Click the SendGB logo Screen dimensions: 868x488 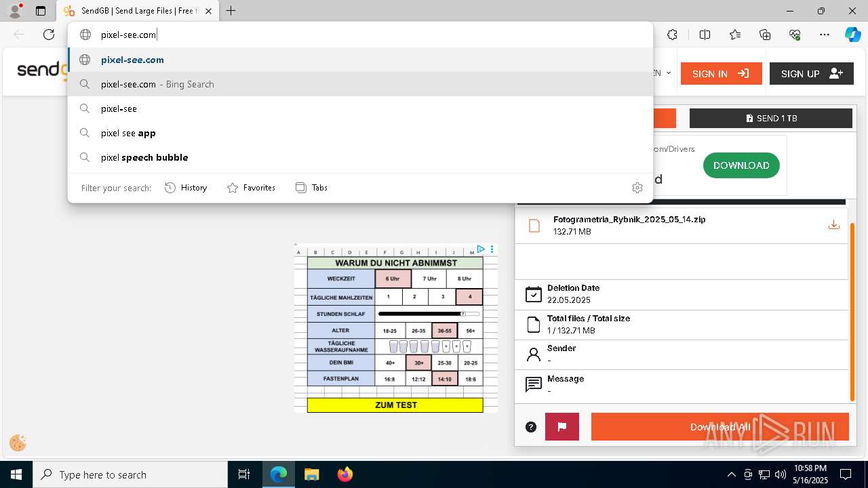[x=42, y=70]
